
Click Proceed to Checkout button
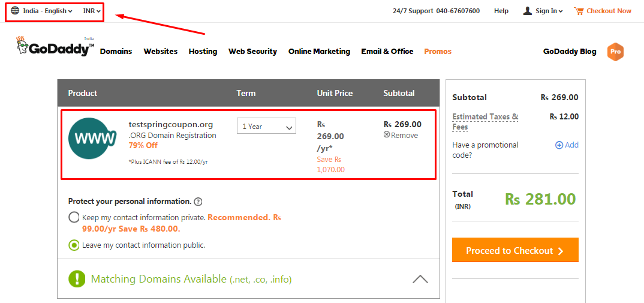point(516,250)
